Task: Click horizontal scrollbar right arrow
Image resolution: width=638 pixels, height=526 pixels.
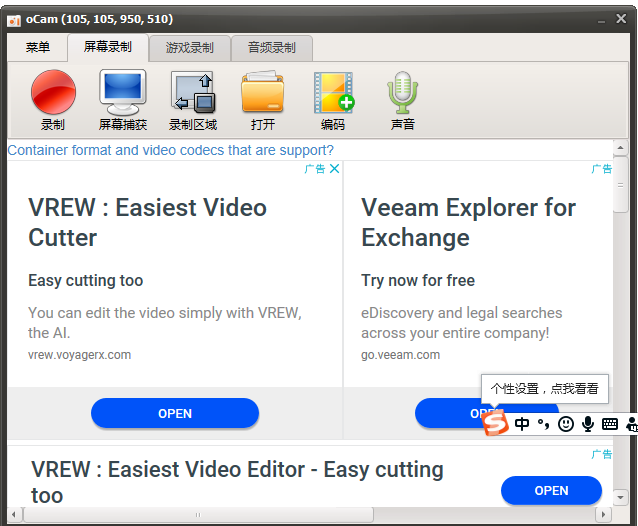Action: click(x=603, y=515)
